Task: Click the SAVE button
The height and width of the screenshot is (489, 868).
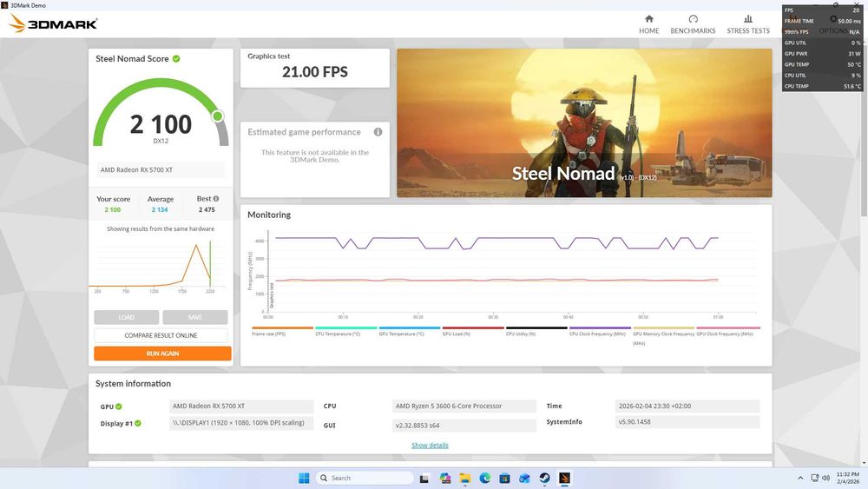Action: [194, 317]
